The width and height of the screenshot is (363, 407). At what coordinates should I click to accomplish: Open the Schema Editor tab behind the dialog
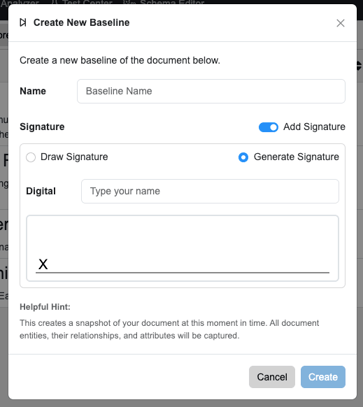[163, 3]
